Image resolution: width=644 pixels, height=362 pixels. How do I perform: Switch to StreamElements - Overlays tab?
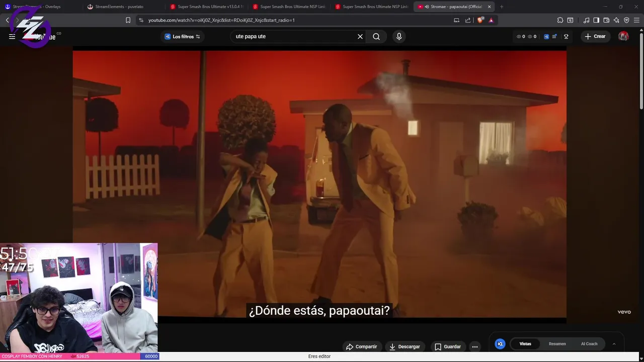(40, 7)
